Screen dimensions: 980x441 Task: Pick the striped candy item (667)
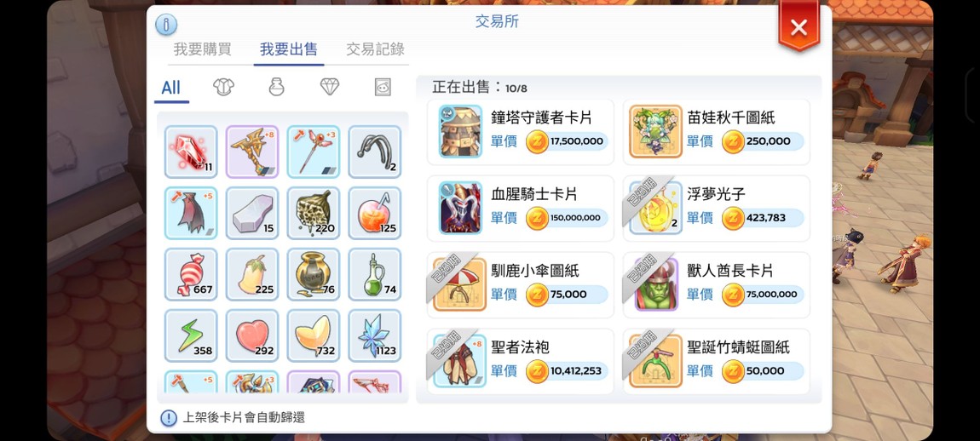pos(191,274)
